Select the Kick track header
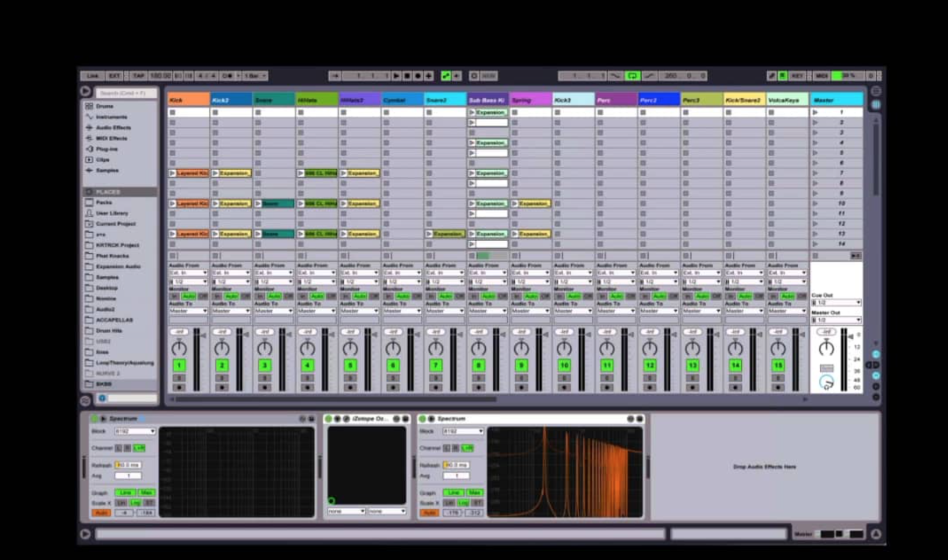This screenshot has height=560, width=948. (189, 100)
